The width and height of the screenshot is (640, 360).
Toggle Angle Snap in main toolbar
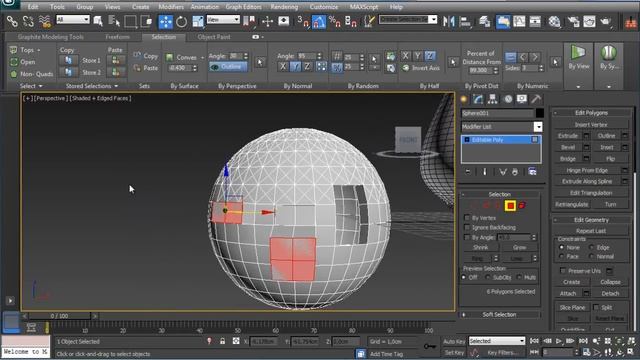319,21
